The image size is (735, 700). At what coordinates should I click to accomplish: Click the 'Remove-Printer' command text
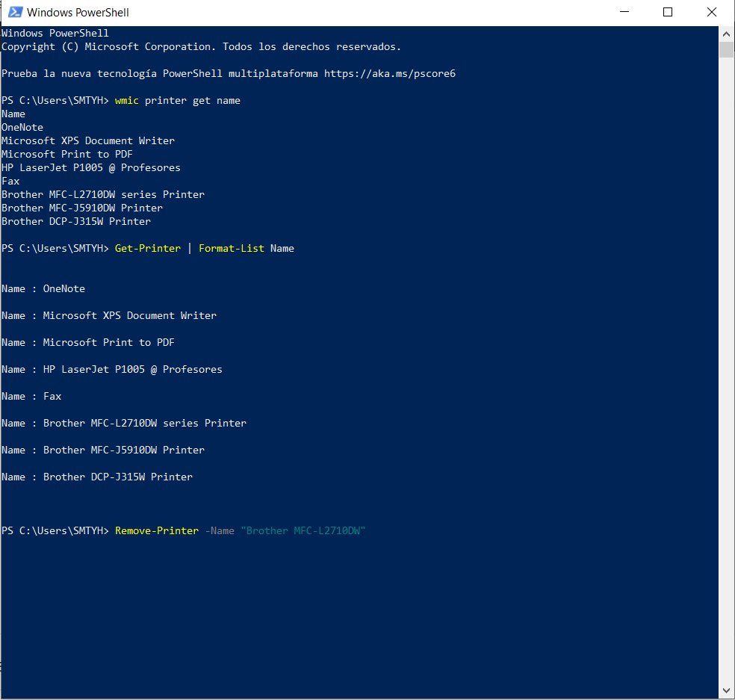coord(157,530)
